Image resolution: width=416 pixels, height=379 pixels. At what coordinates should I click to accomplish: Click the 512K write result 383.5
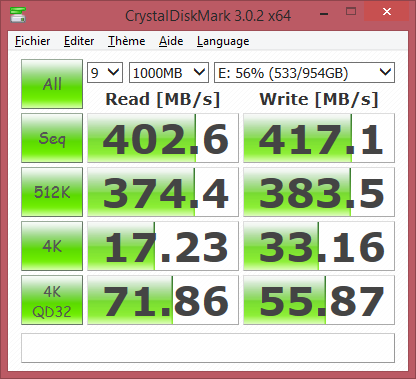point(319,192)
